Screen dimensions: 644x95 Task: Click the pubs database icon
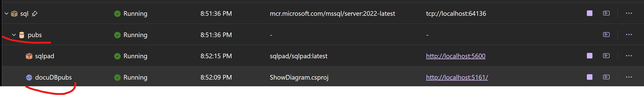22,35
